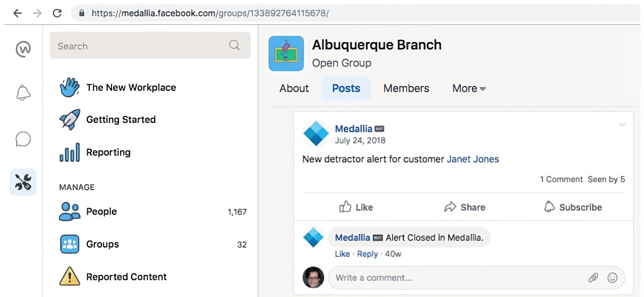The height and width of the screenshot is (297, 644).
Task: Open the Janet Jones customer link
Action: point(473,159)
